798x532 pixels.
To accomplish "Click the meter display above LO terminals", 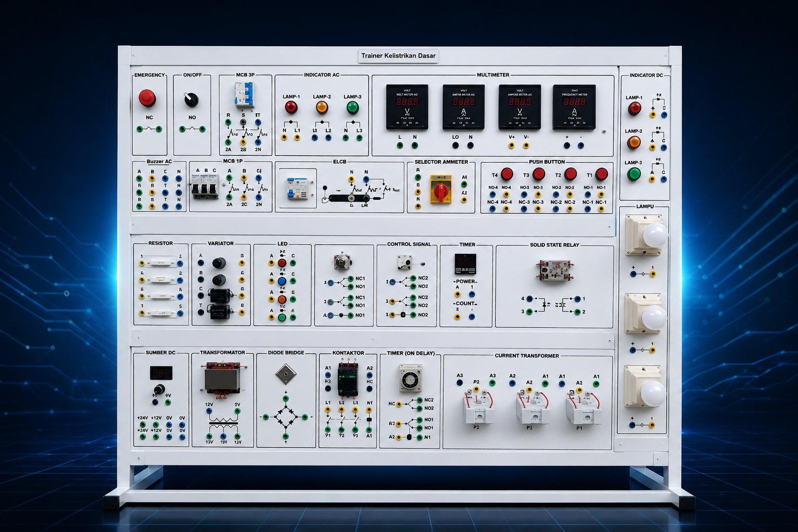I will point(463,107).
